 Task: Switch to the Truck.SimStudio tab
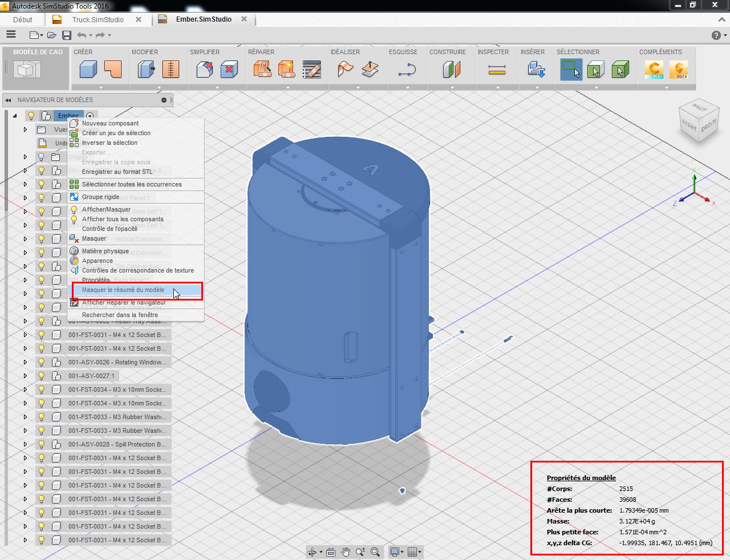[x=98, y=19]
